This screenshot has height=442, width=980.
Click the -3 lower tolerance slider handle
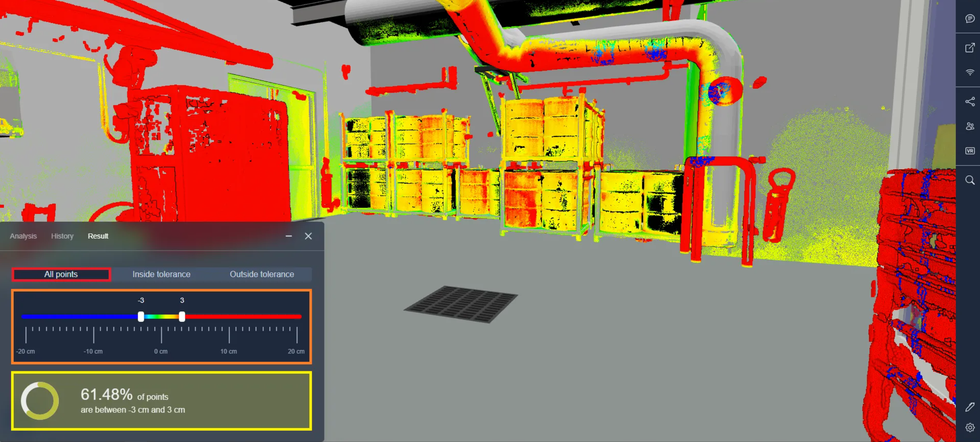(141, 316)
